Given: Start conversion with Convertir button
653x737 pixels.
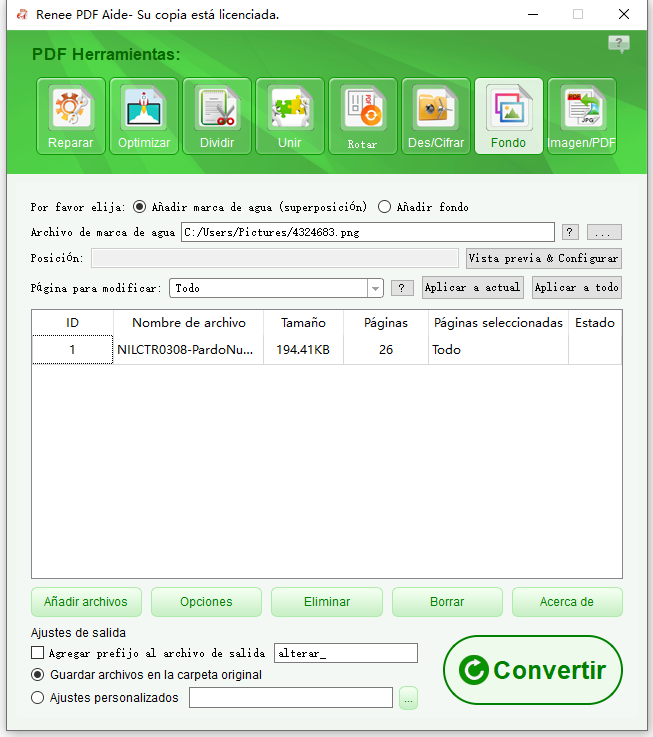Looking at the screenshot, I should (533, 670).
